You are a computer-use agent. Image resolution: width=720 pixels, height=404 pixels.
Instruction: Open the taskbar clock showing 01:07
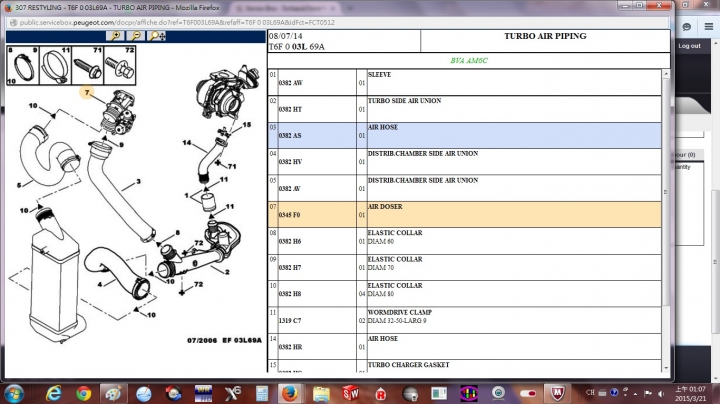pyautogui.click(x=690, y=393)
